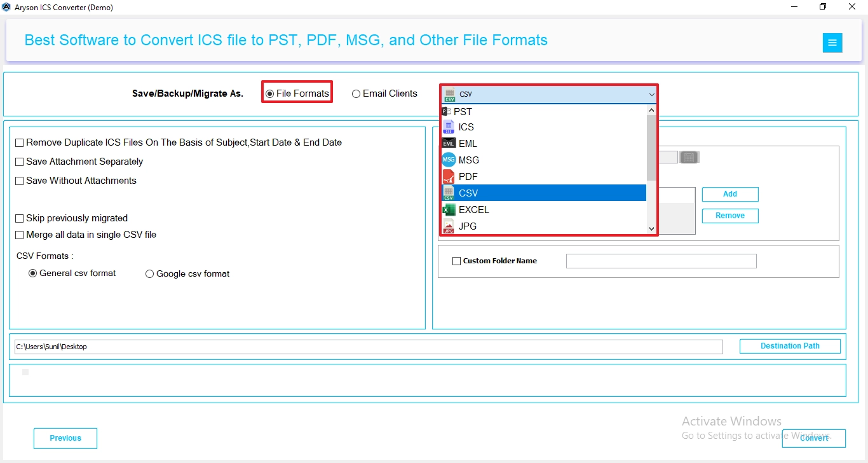
Task: Choose General csv format radio button
Action: click(33, 273)
